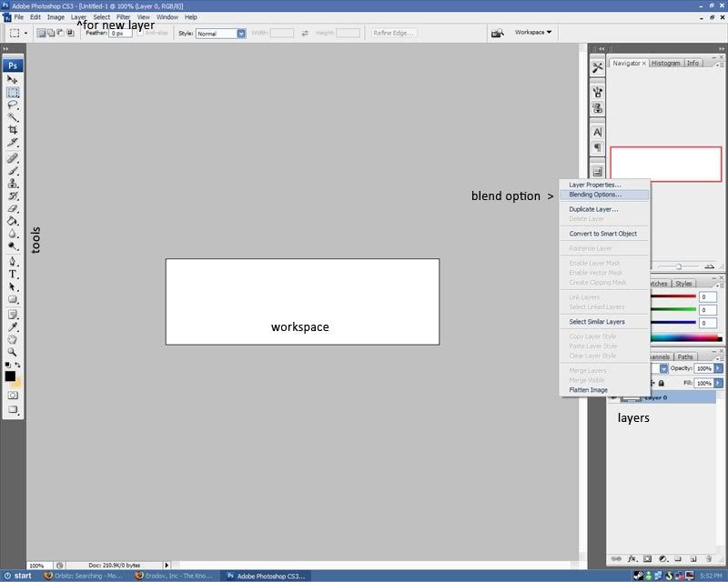Select the Eyedropper tool

click(13, 326)
